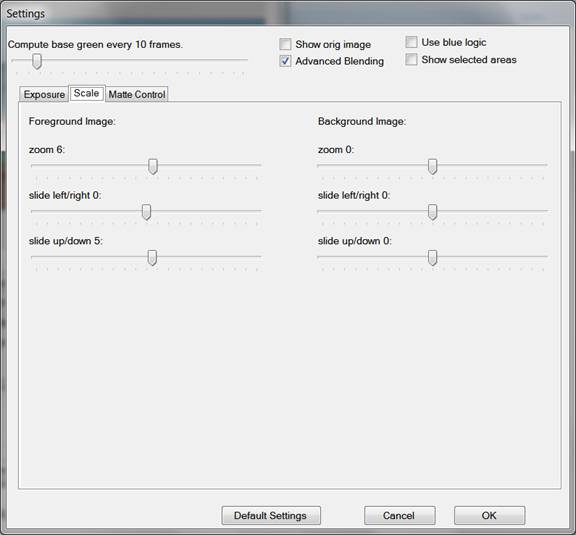Enable the Use blue logic checkbox

[x=411, y=42]
